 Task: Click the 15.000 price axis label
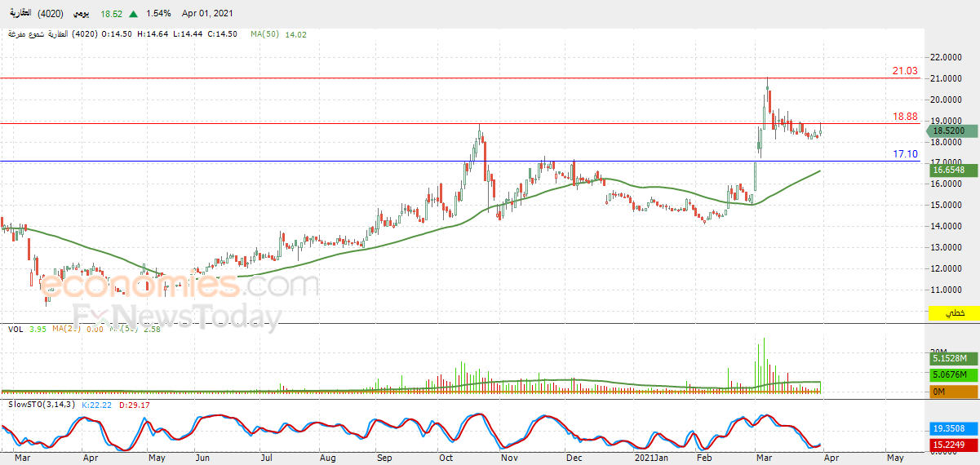(x=946, y=206)
